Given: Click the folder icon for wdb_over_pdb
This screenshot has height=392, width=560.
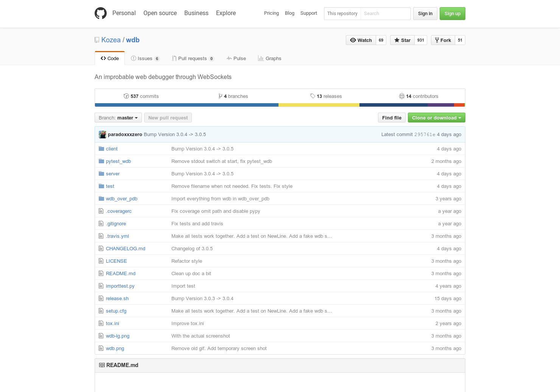Looking at the screenshot, I should 101,198.
